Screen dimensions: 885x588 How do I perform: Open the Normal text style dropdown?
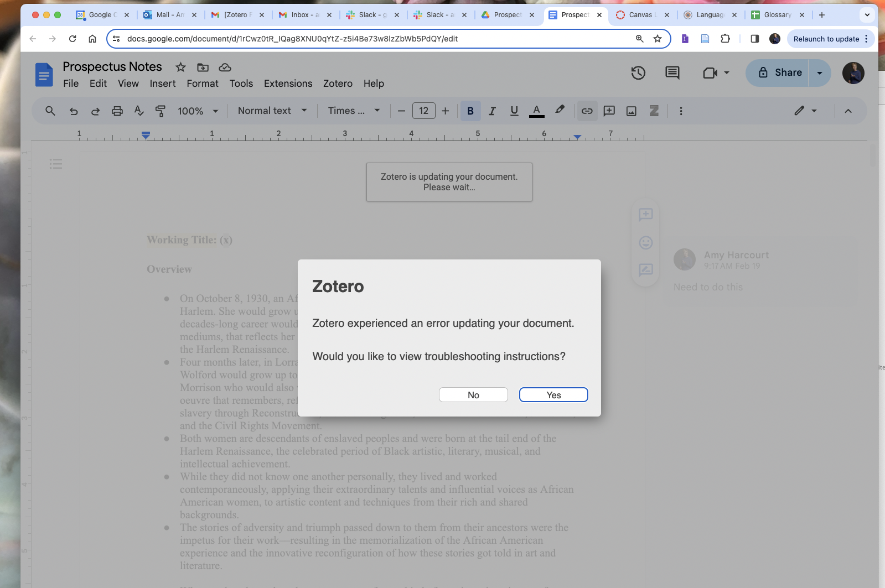tap(272, 111)
